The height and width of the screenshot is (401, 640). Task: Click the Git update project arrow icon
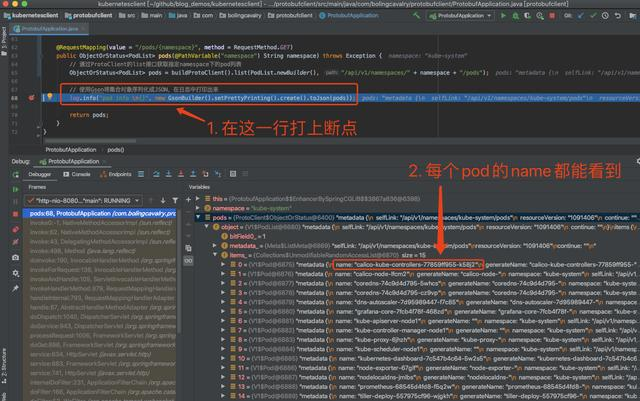[581, 16]
